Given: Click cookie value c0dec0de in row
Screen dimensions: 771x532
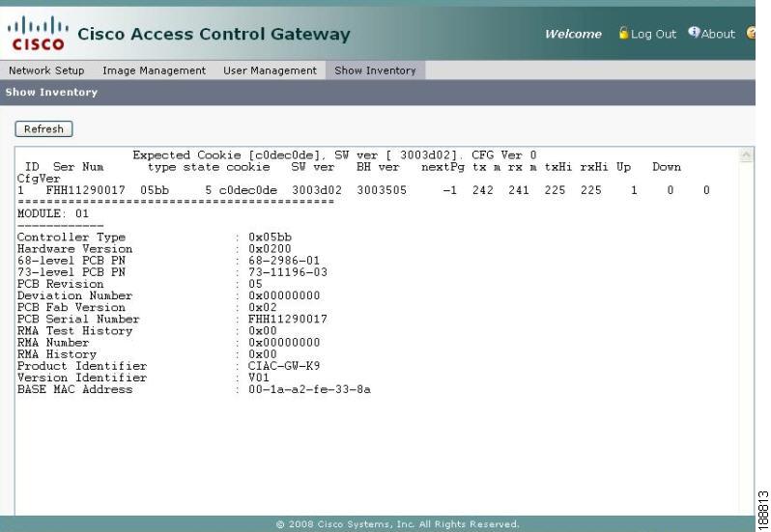Looking at the screenshot, I should coord(247,190).
